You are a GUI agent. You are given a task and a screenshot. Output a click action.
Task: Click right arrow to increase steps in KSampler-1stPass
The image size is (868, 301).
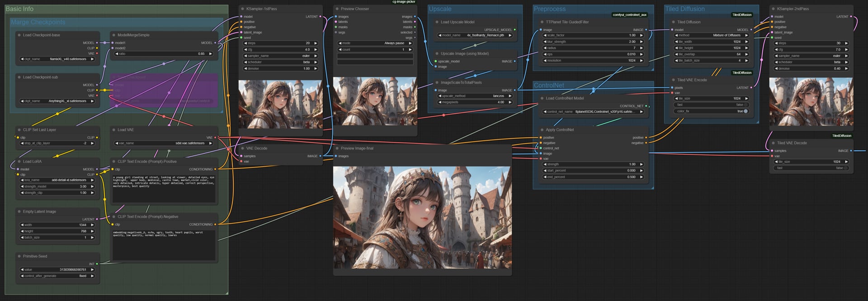316,43
